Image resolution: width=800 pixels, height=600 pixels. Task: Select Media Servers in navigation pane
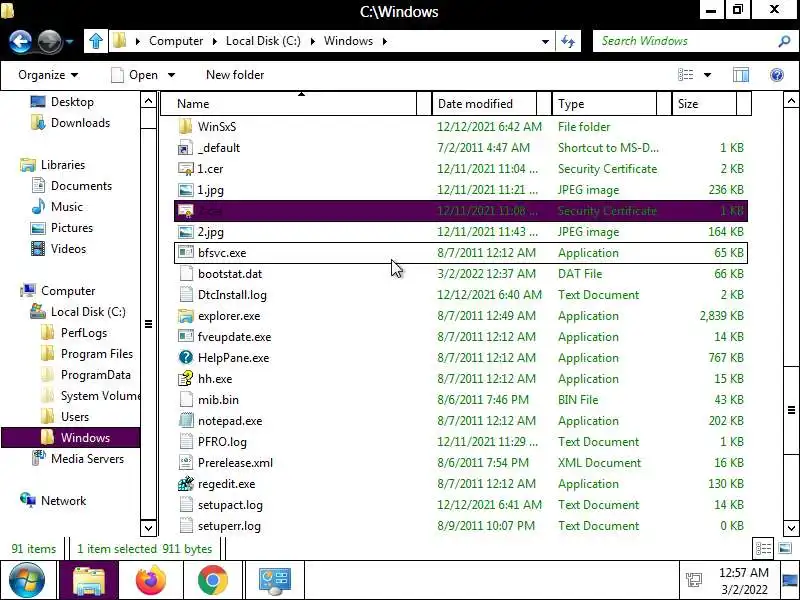(x=78, y=458)
